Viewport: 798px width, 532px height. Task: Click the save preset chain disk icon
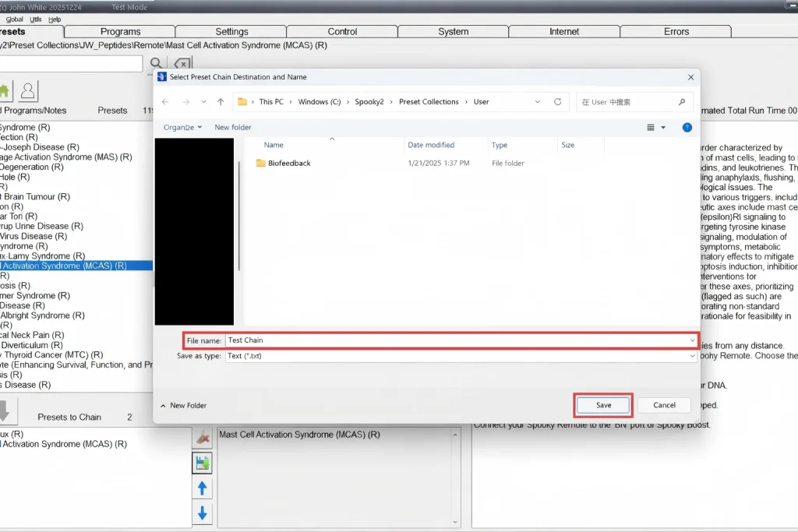pyautogui.click(x=203, y=463)
